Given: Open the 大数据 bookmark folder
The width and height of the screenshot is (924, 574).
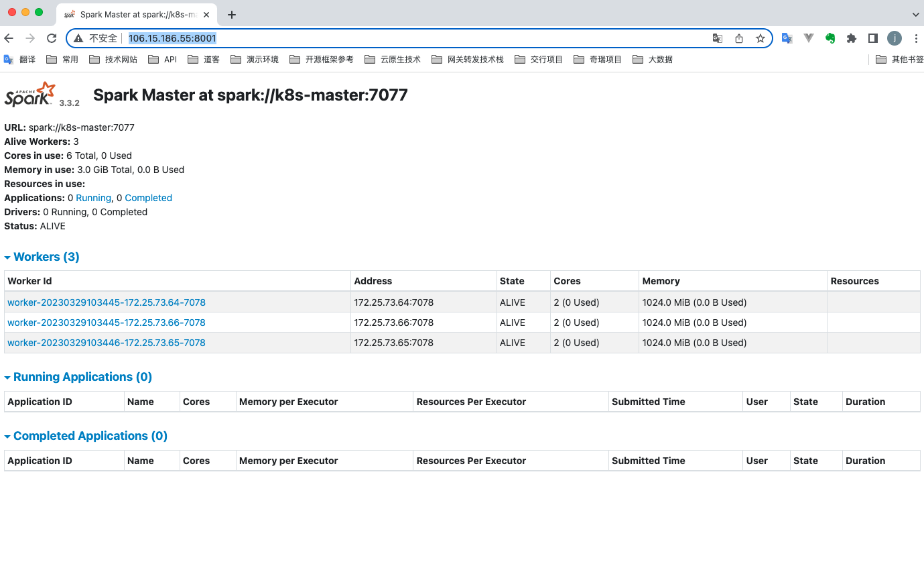Looking at the screenshot, I should [653, 60].
